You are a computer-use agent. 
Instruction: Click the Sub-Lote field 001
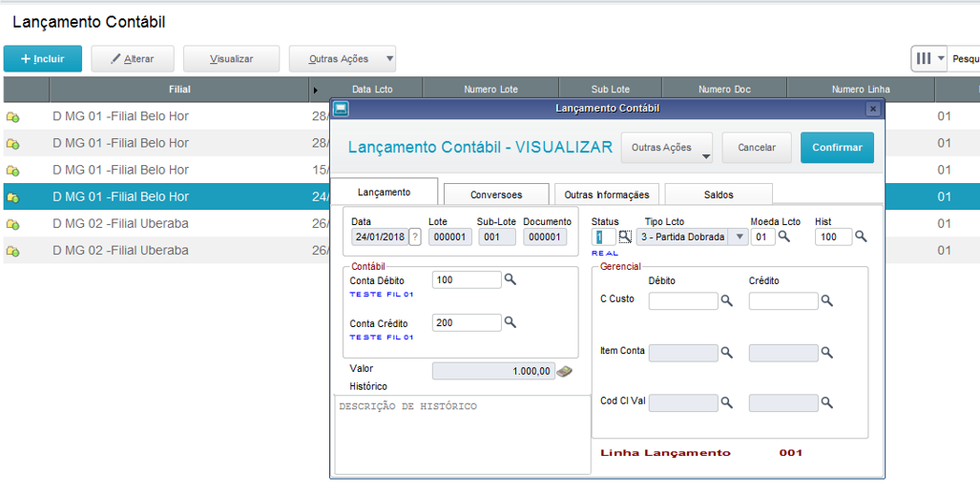pyautogui.click(x=497, y=236)
